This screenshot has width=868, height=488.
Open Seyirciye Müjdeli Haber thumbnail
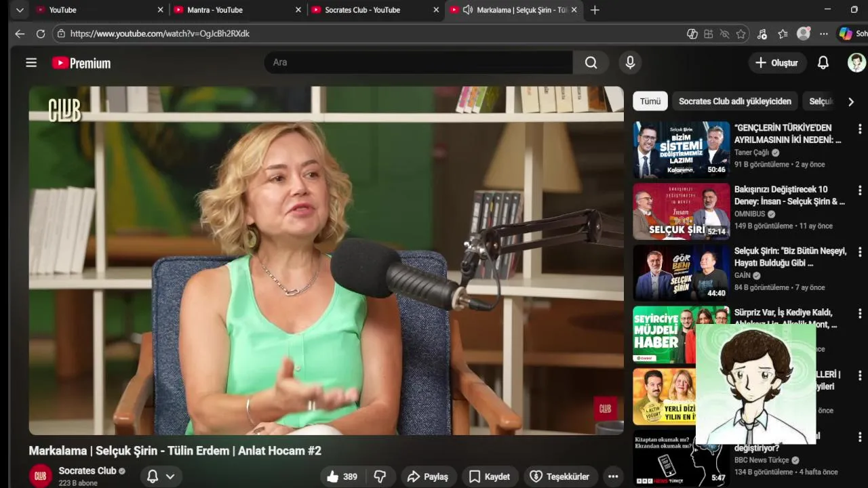[x=665, y=334]
